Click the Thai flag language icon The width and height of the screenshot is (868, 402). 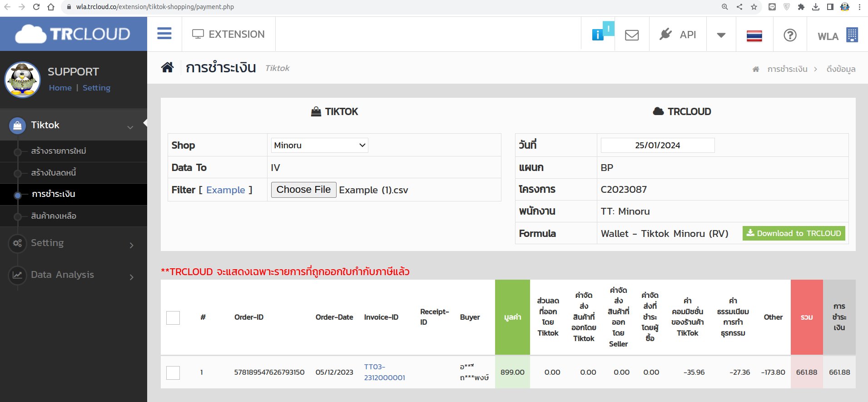754,35
